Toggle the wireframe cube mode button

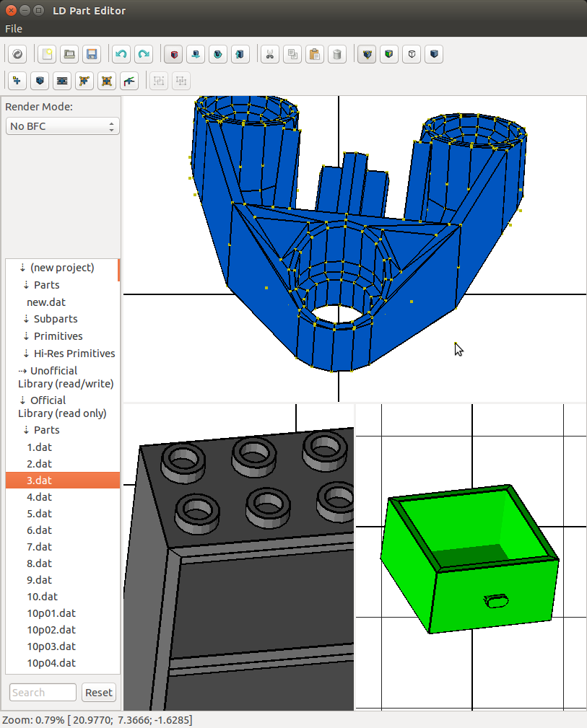click(411, 54)
